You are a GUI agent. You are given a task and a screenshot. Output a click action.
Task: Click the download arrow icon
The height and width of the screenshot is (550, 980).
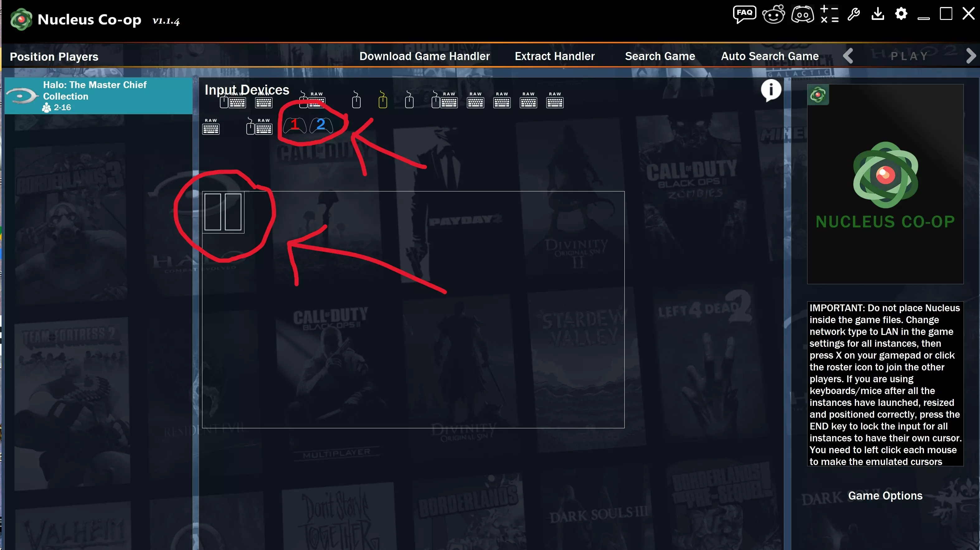point(878,14)
